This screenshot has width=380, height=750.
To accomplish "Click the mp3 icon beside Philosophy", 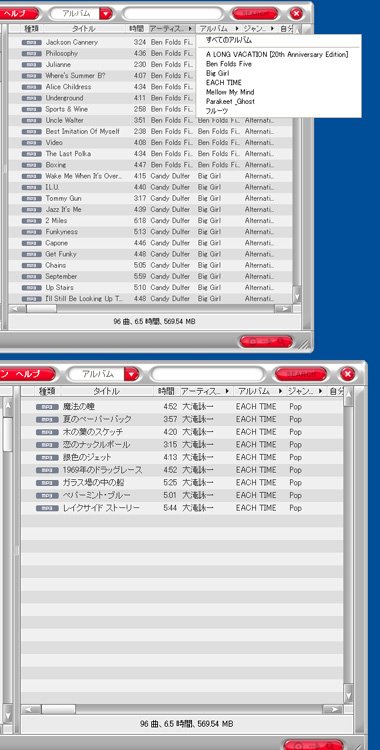I will coord(32,54).
